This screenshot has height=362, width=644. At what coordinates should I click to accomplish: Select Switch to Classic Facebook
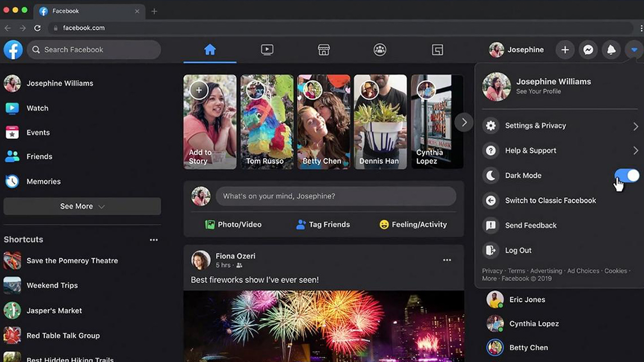pos(550,200)
